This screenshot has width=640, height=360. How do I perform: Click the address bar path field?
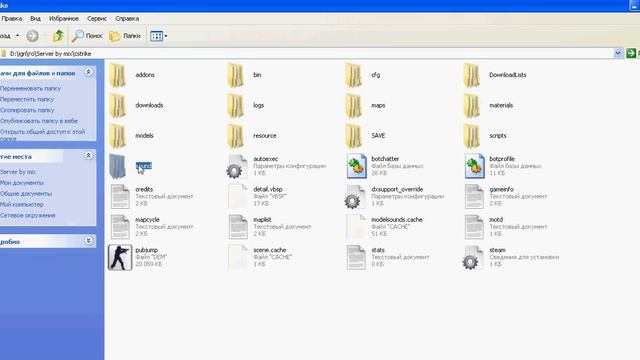310,53
